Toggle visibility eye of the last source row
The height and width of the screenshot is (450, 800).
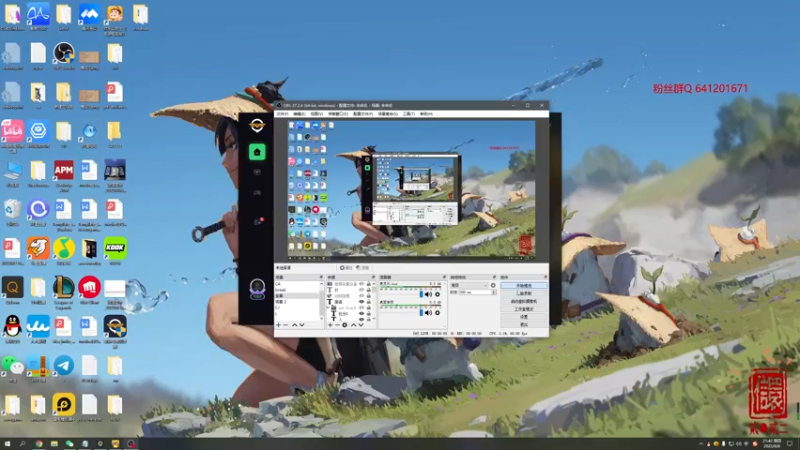[361, 319]
